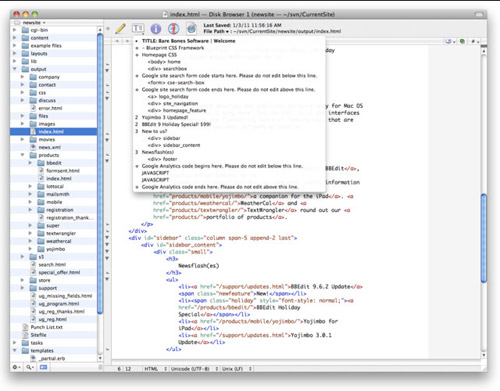Open the includes popup icon in navigation bar
The width and height of the screenshot is (500, 391).
point(449,41)
